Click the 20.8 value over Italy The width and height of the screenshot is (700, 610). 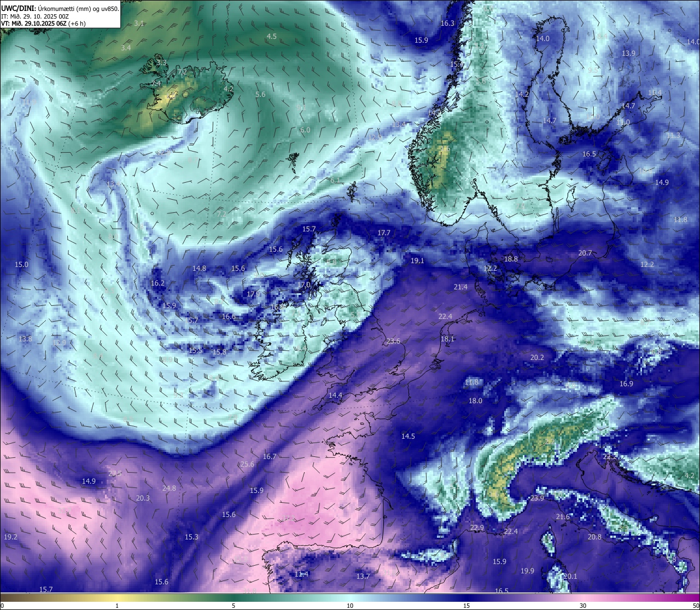(594, 537)
